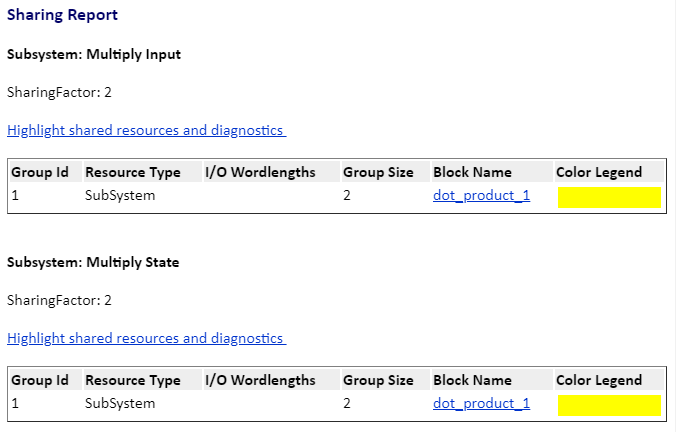Click SharingFactor: 2 text under Multiply Input
The height and width of the screenshot is (432, 676).
[59, 92]
